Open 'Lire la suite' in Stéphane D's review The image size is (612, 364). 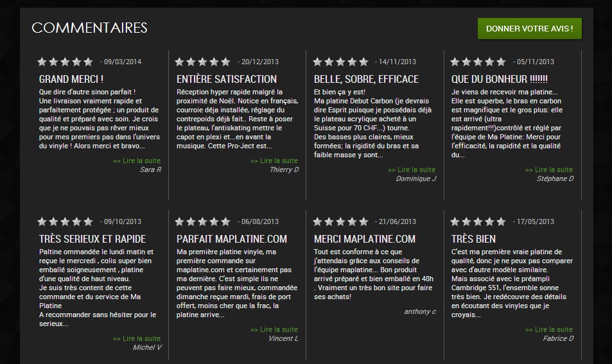(549, 169)
